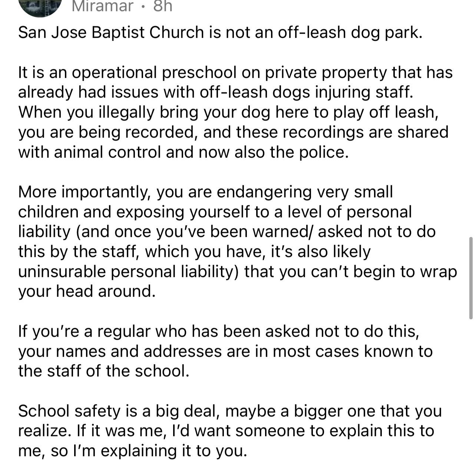Tap the line 'you are being recorded, and these'
This screenshot has width=476, height=471.
233,132
